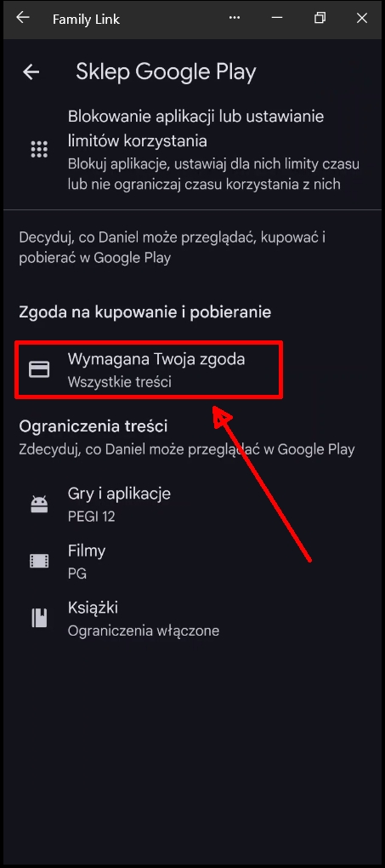Click the Android robot icon for Gry i aplikacje

pos(39,505)
